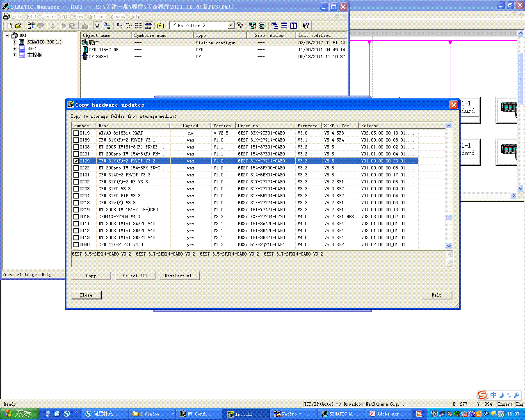Open the No Filter dropdown
Viewport: 525px width, 420px height.
[231, 25]
